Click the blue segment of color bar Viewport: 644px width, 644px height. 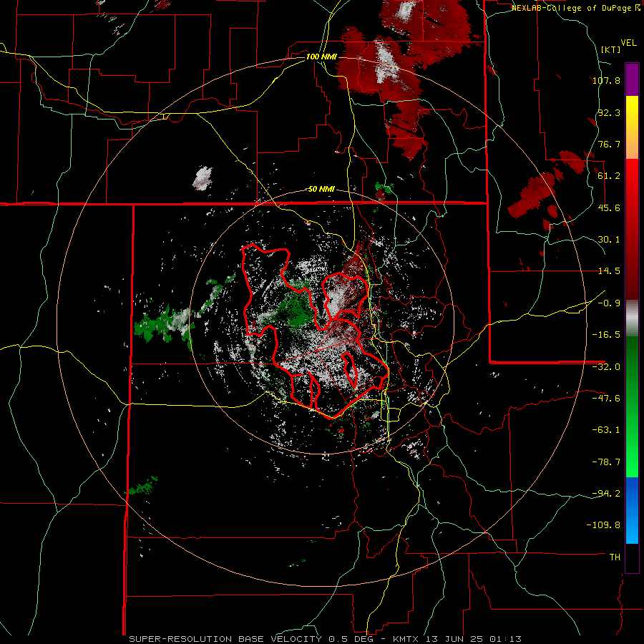click(x=632, y=510)
